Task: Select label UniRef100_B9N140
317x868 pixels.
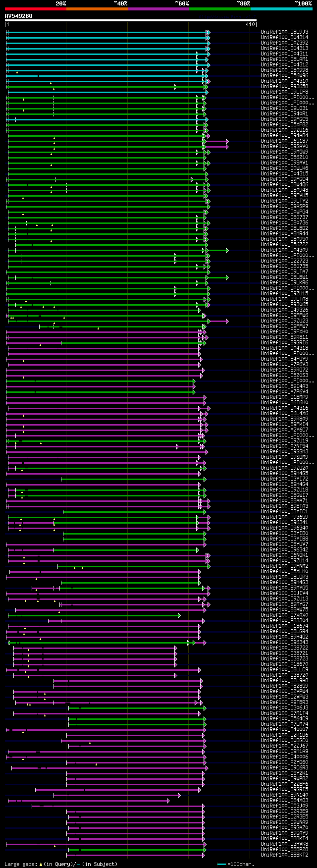Action: pyautogui.click(x=284, y=795)
